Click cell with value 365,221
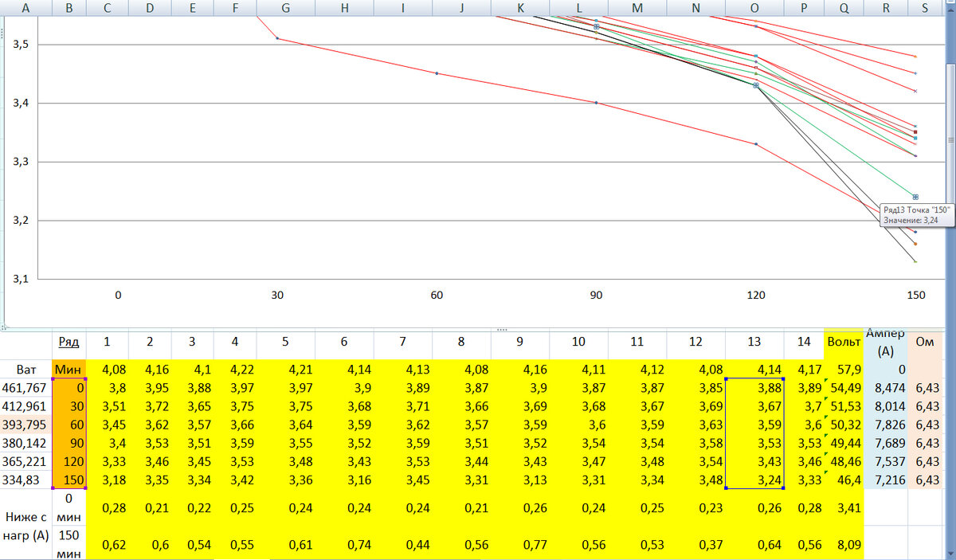 tap(25, 461)
